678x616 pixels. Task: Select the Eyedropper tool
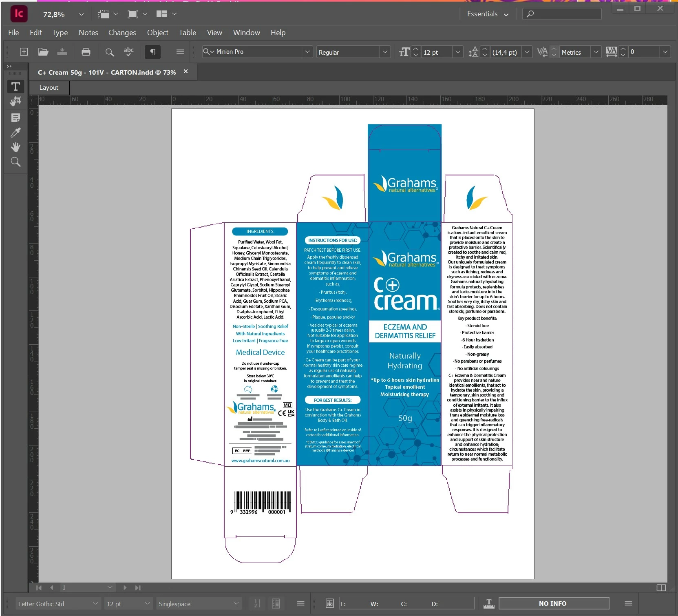[x=15, y=133]
